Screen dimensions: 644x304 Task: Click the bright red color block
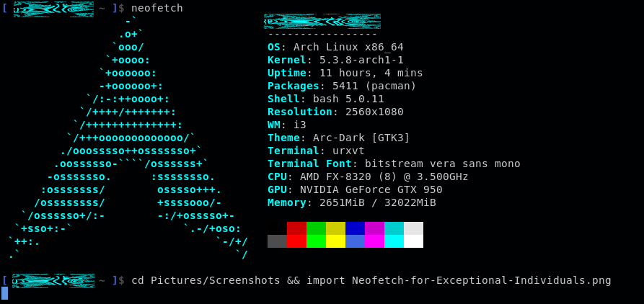coord(296,241)
